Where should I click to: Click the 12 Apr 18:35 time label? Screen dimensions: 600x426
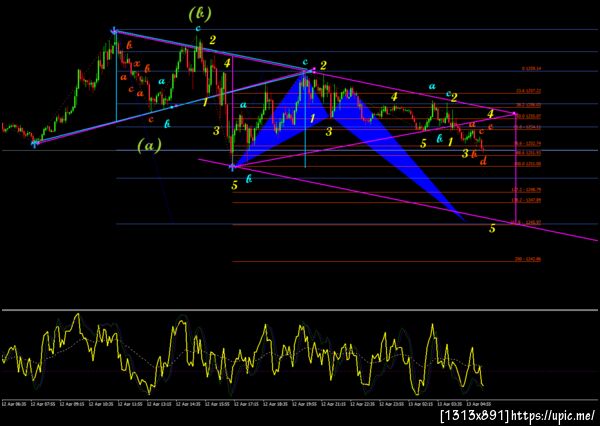274,404
